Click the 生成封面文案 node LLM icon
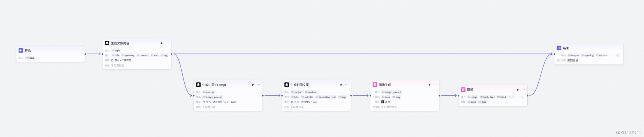This screenshot has width=644, height=137. tap(287, 85)
